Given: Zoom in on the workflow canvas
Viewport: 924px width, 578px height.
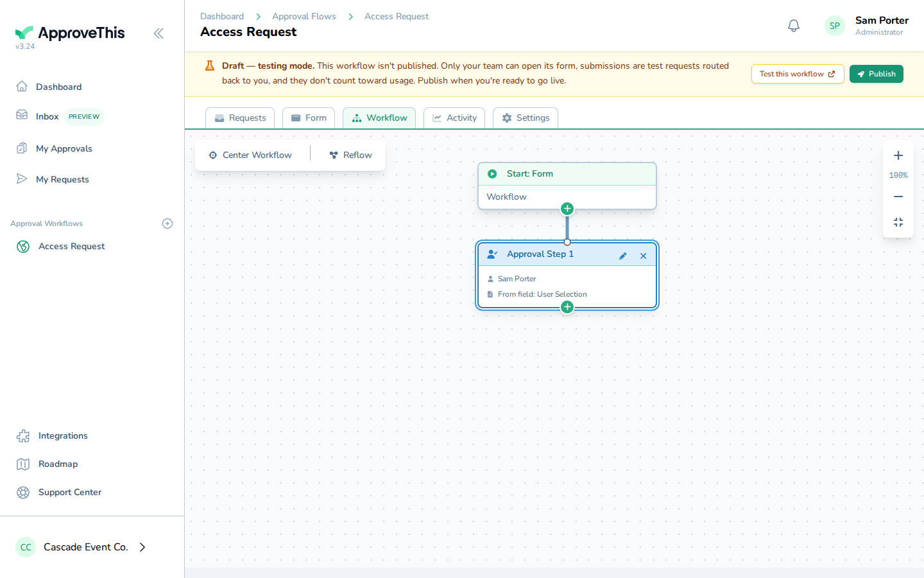Looking at the screenshot, I should (898, 155).
